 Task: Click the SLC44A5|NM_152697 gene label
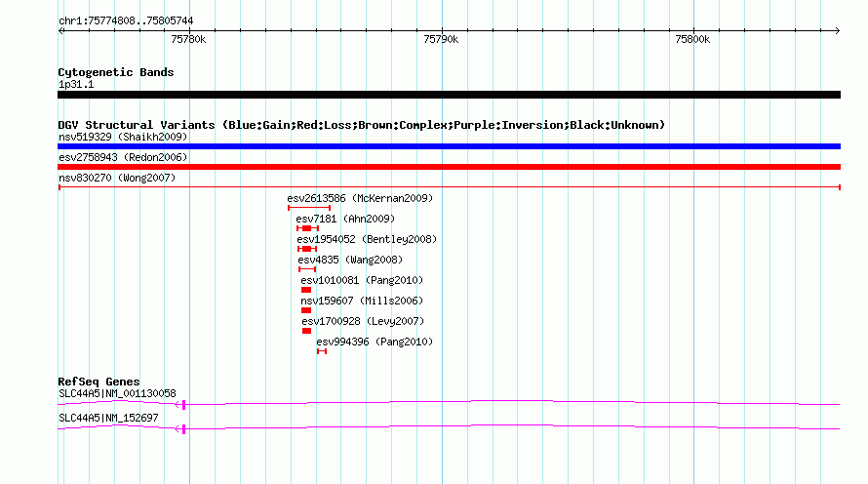(x=108, y=418)
